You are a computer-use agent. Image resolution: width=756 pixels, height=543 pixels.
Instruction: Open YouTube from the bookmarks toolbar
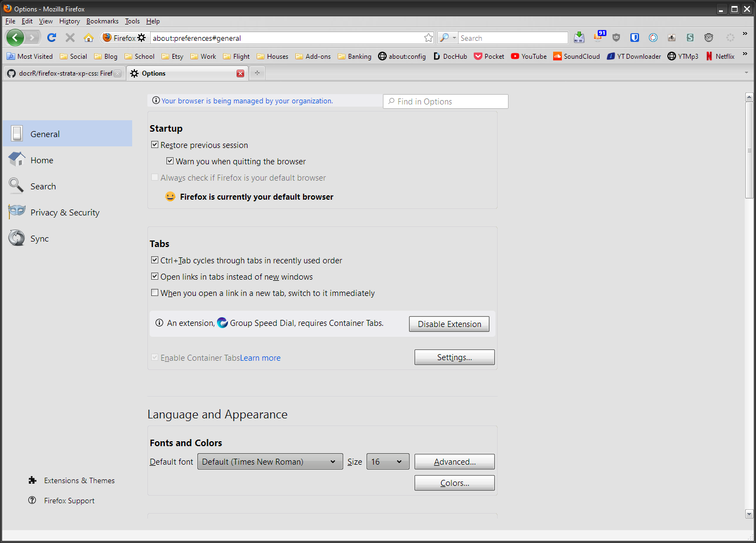click(528, 56)
